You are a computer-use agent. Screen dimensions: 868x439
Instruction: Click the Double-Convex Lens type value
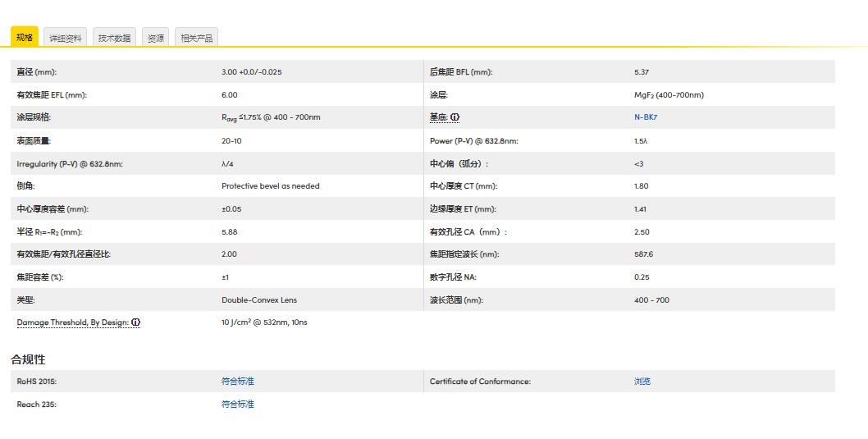tap(259, 300)
